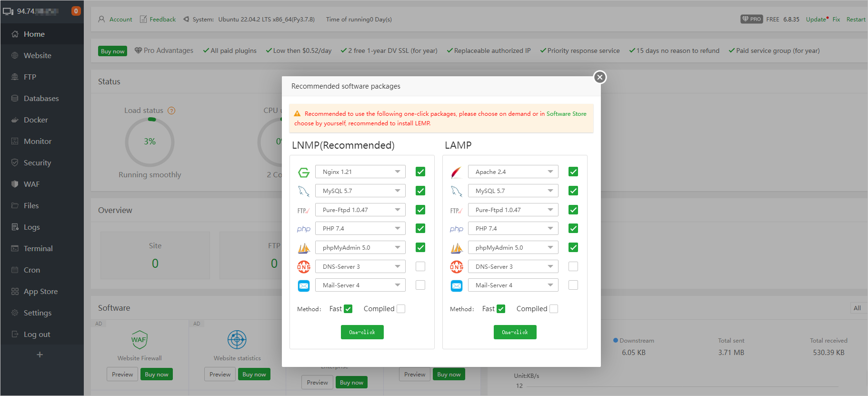Click the Databases sidebar icon
868x396 pixels.
(15, 99)
